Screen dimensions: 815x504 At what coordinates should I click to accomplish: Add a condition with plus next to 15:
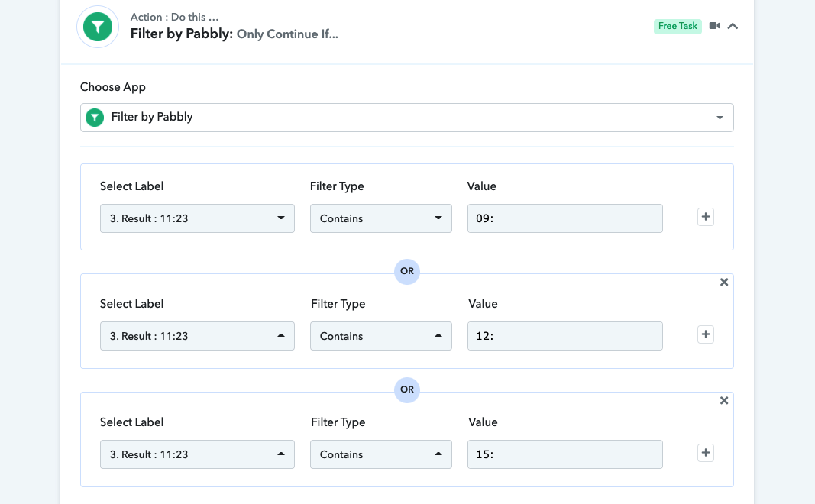[705, 453]
